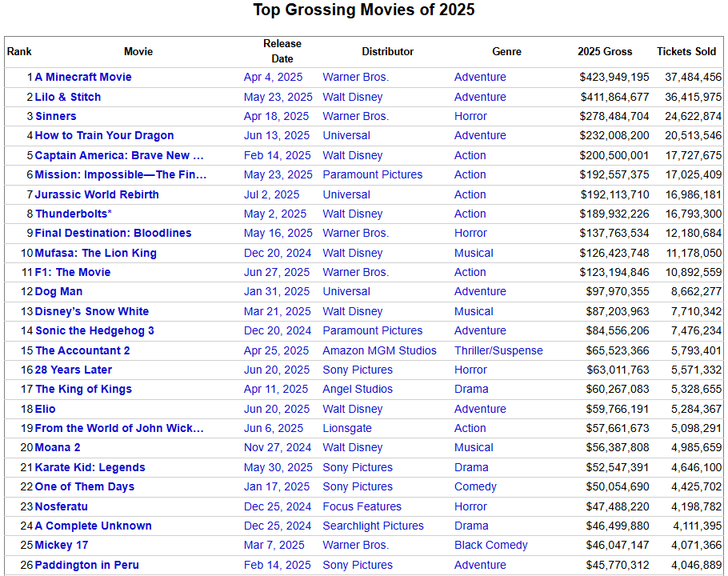Open the A Minecraft Movie link
728x576 pixels.
[x=83, y=77]
